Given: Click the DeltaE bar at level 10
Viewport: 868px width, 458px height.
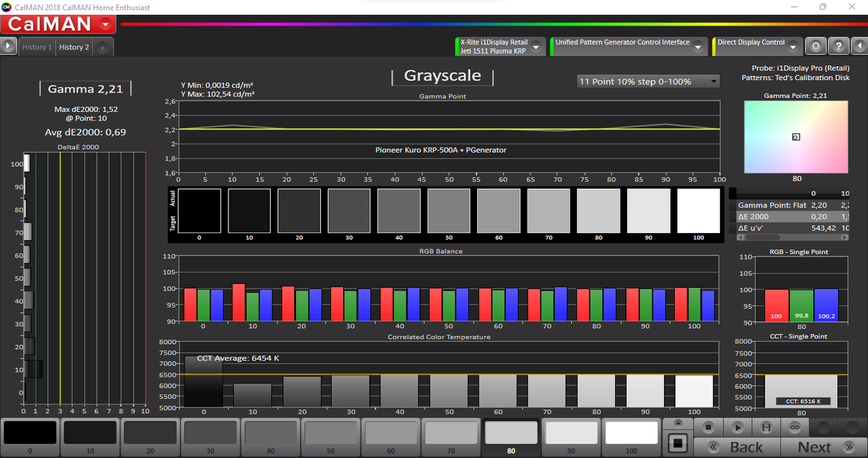Looking at the screenshot, I should [33, 369].
